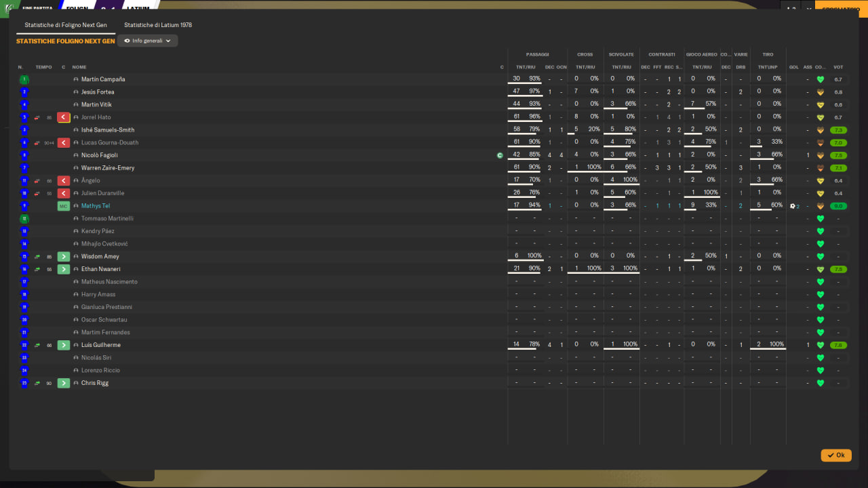Click the PASSAGGI column header
Screen dimensions: 868x488
538,54
